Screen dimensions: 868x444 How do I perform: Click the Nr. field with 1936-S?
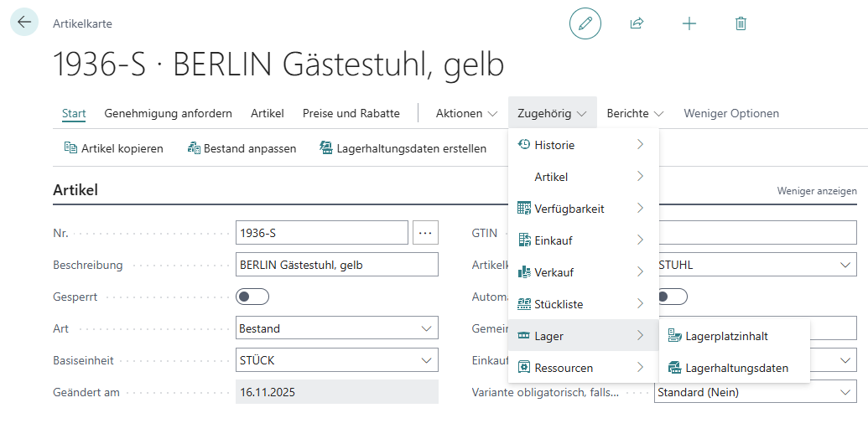(322, 233)
